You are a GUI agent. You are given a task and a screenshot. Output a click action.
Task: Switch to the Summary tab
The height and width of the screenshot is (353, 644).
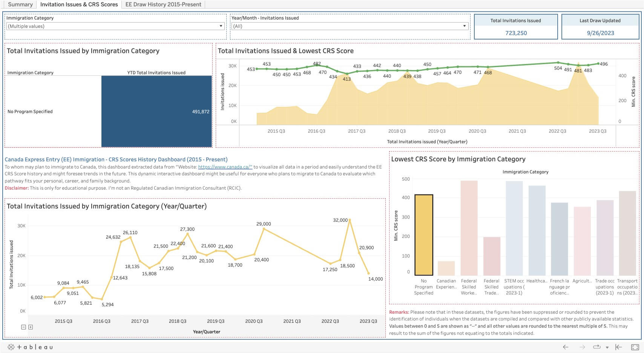[x=20, y=5]
